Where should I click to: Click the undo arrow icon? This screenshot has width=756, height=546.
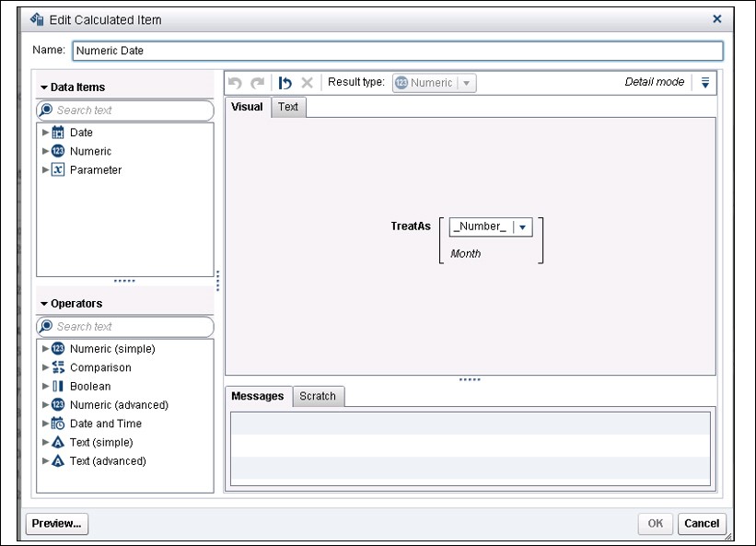pos(236,83)
